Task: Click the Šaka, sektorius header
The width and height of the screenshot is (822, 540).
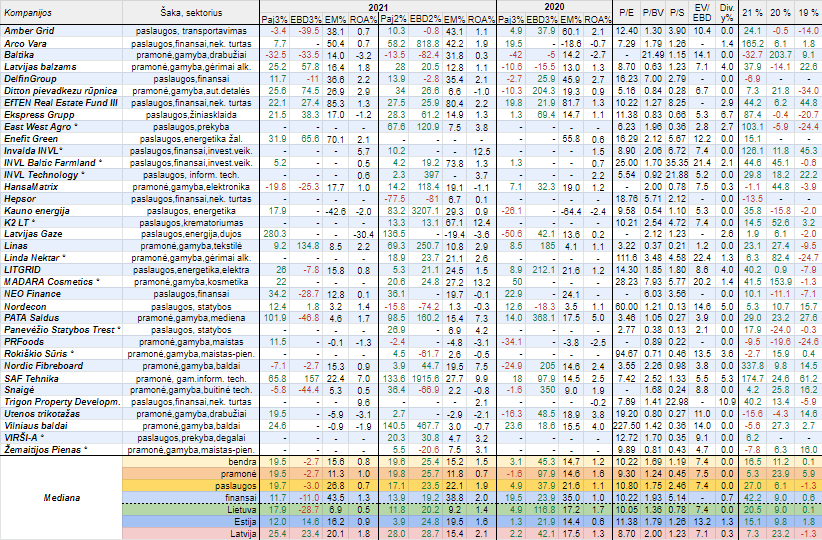Action: pyautogui.click(x=191, y=13)
